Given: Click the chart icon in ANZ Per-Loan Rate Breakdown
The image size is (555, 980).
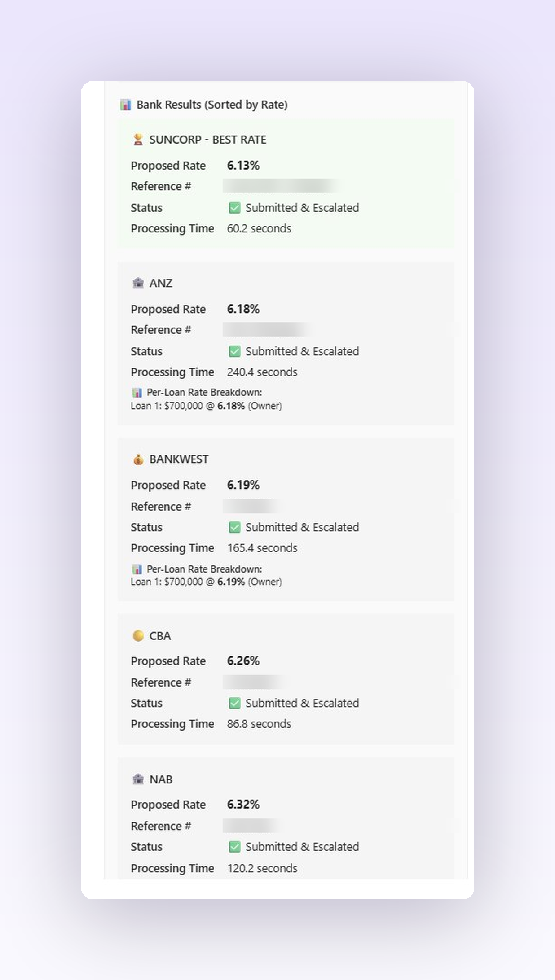Looking at the screenshot, I should [x=137, y=392].
